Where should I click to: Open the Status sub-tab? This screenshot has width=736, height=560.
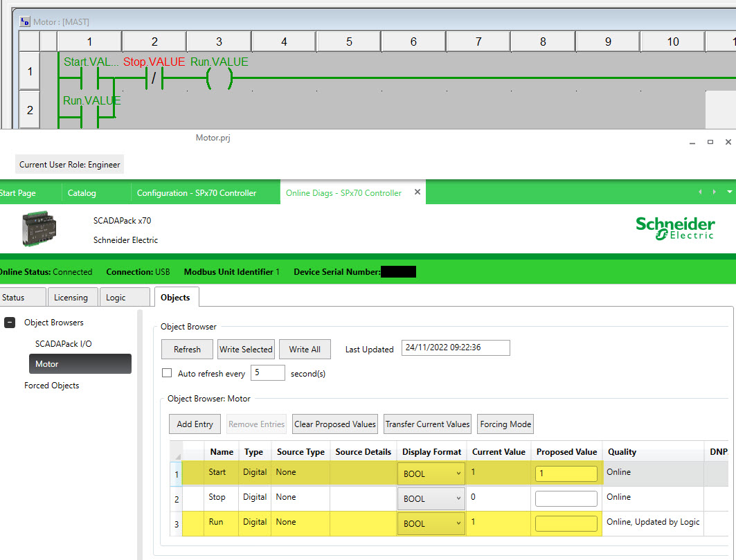point(22,297)
